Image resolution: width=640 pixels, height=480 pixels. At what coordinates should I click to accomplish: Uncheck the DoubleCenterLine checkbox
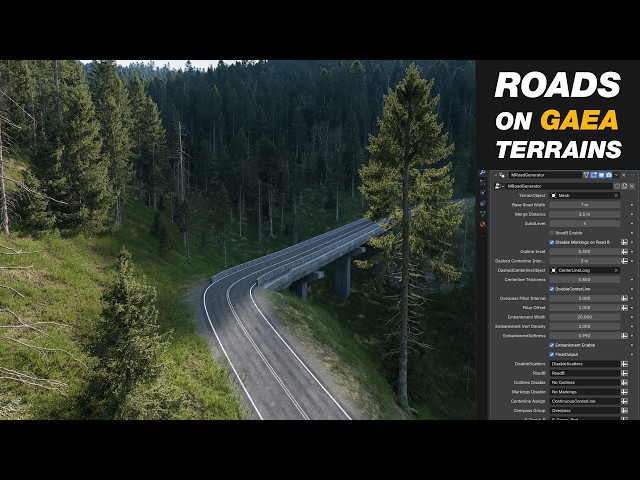pos(552,289)
